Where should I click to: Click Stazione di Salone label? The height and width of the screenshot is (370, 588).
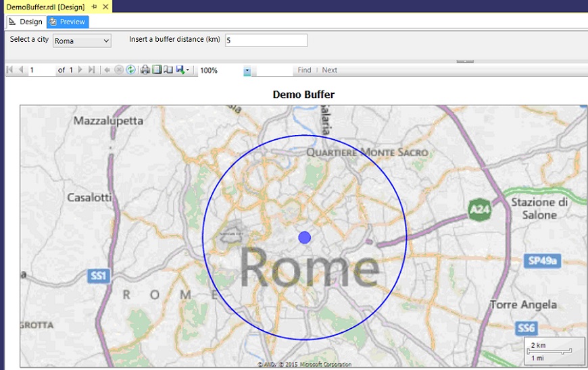[x=539, y=208]
